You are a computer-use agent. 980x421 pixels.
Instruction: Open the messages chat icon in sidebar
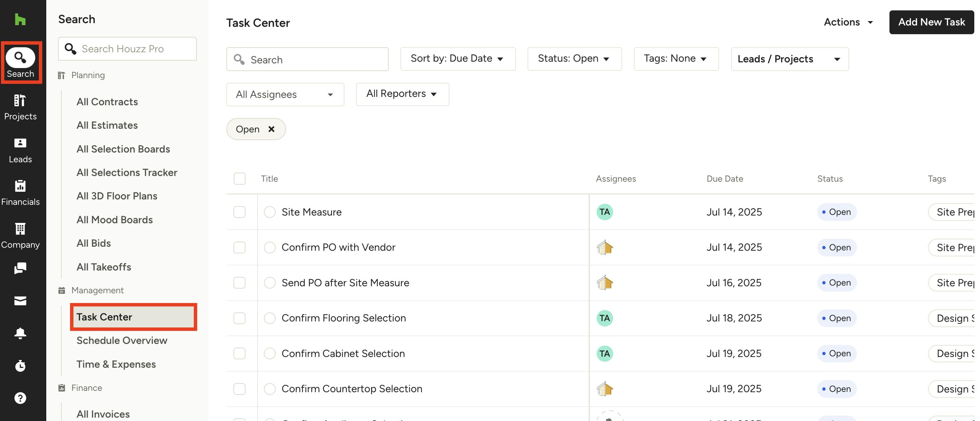point(20,268)
